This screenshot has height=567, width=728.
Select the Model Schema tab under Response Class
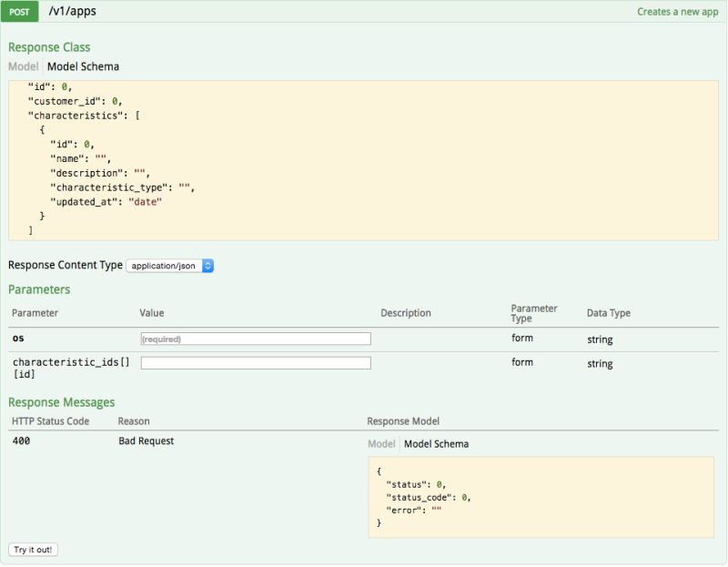(86, 66)
